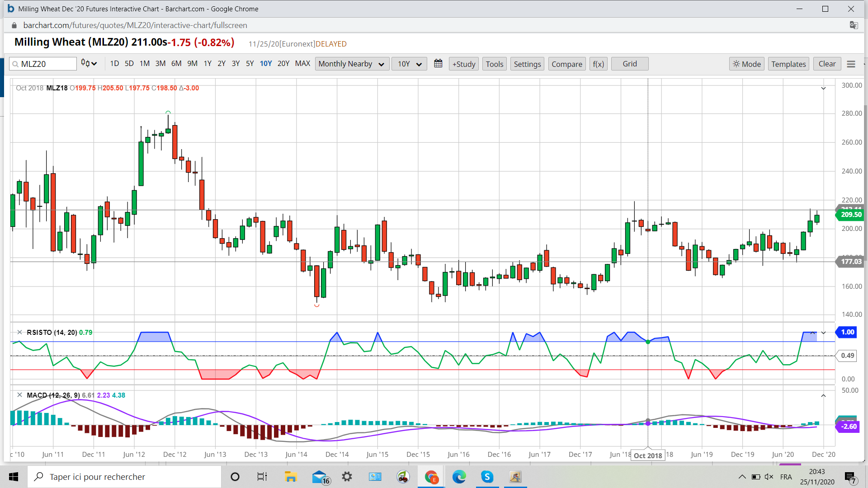The width and height of the screenshot is (868, 488).
Task: Click the candlestick chart type icon
Action: (86, 63)
